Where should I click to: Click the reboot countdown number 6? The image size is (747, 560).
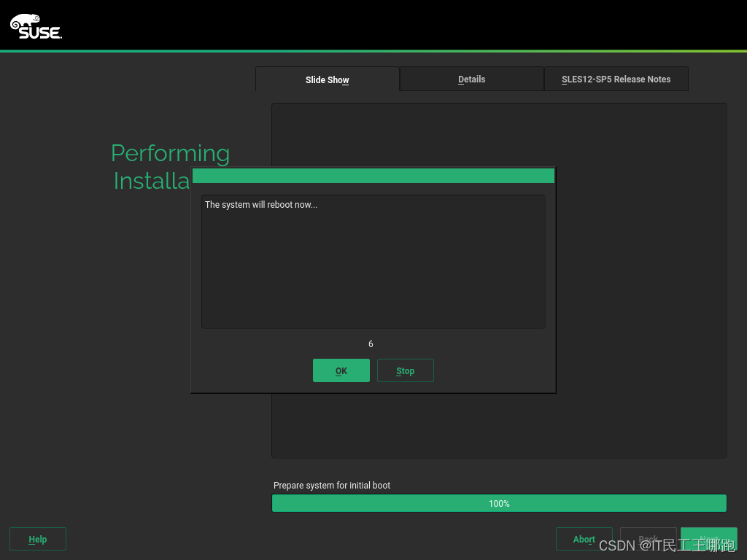click(x=371, y=343)
